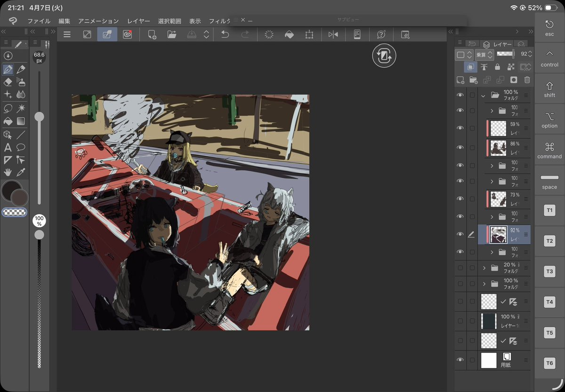Image resolution: width=565 pixels, height=392 pixels.
Task: Open the アニメーション menu
Action: (98, 21)
